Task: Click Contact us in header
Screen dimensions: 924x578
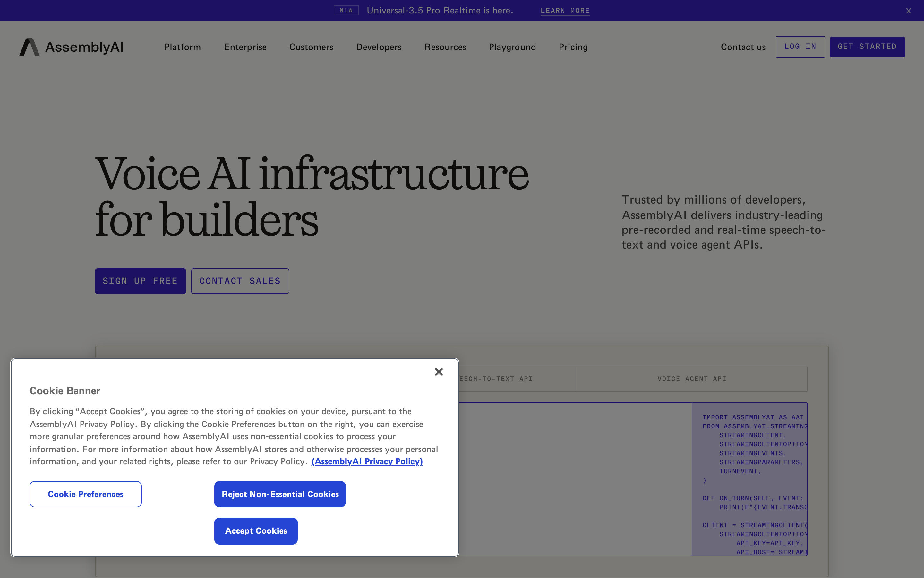Action: tap(743, 47)
